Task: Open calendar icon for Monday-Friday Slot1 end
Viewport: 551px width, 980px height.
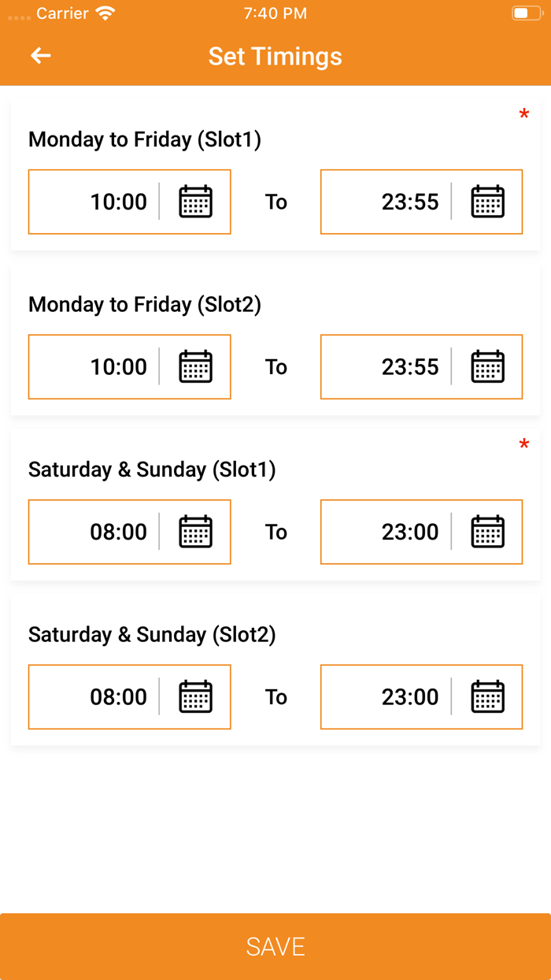Action: coord(487,202)
